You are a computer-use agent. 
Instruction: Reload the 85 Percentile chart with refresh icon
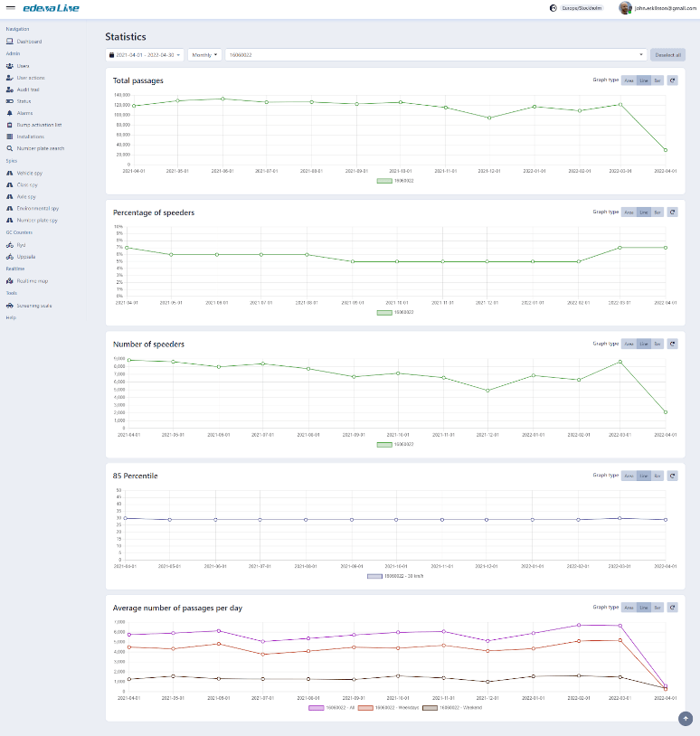click(x=672, y=475)
